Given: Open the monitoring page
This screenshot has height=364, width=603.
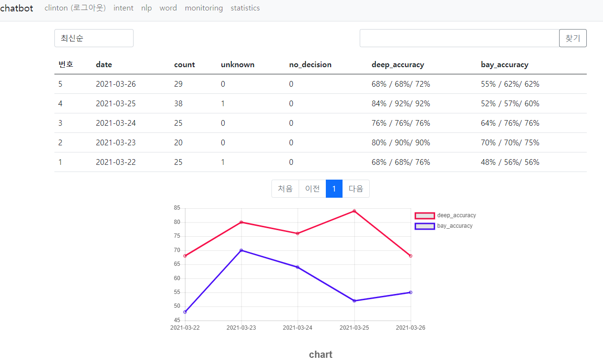Looking at the screenshot, I should [x=204, y=8].
